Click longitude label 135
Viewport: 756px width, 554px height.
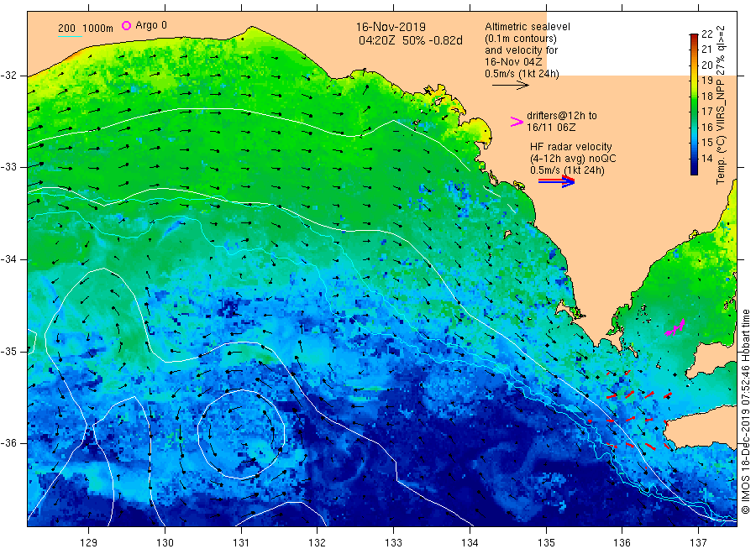(x=546, y=543)
